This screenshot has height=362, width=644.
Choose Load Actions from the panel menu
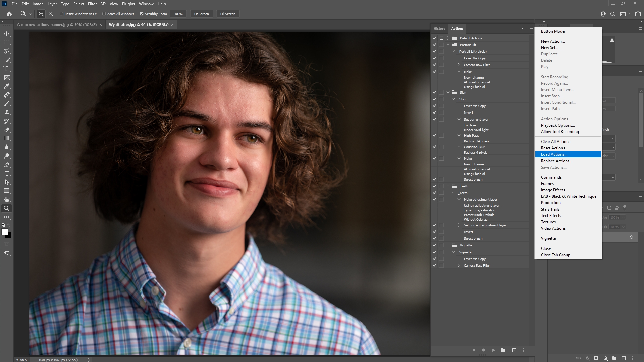(x=554, y=154)
